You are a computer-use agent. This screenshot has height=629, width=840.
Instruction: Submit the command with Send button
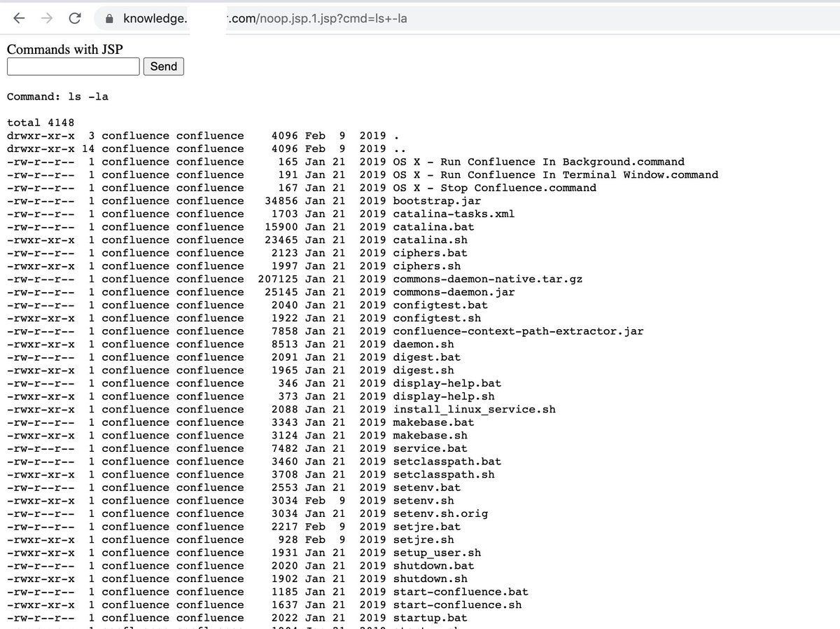click(x=164, y=67)
